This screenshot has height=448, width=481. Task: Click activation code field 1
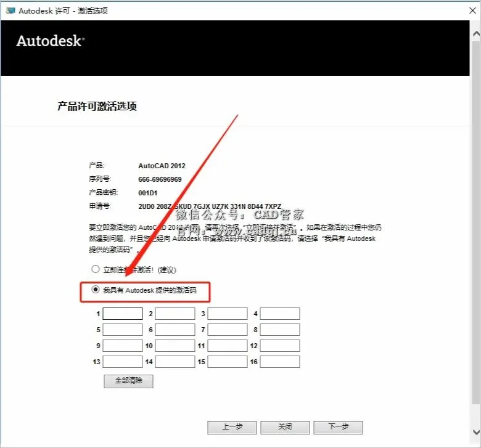coord(123,314)
